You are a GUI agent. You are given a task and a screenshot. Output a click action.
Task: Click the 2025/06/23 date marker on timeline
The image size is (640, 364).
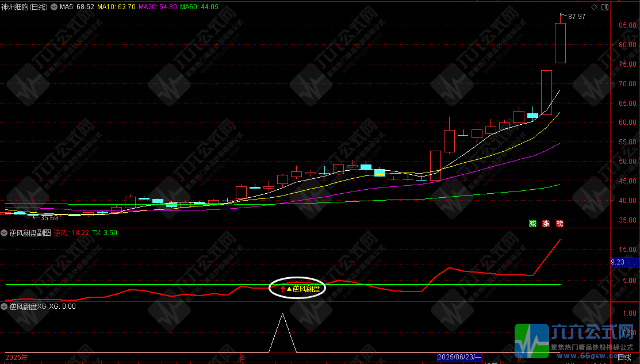pos(460,357)
